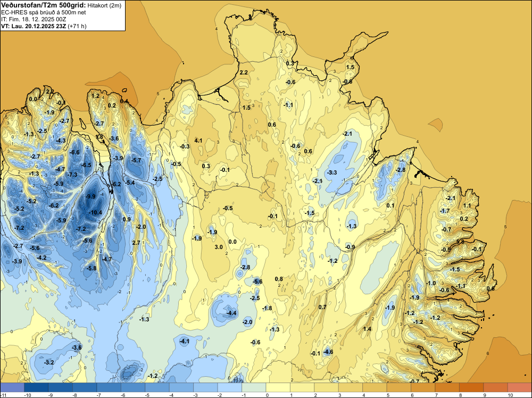The width and height of the screenshot is (532, 398).
Task: Click the 2.7 temperature value
Action: (x=136, y=243)
